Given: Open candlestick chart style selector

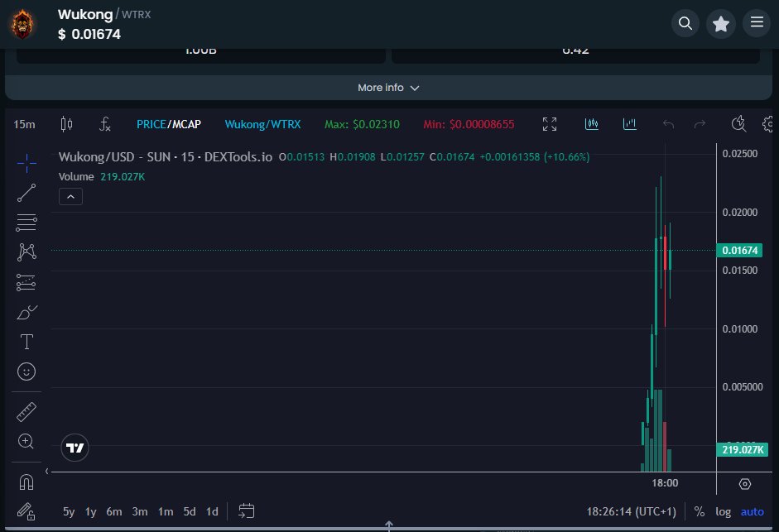Looking at the screenshot, I should point(66,123).
